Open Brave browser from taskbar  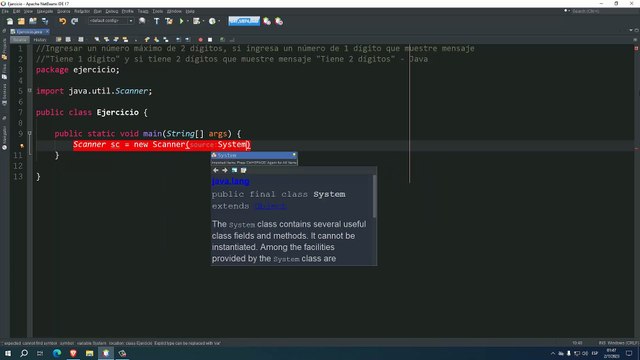(73, 353)
